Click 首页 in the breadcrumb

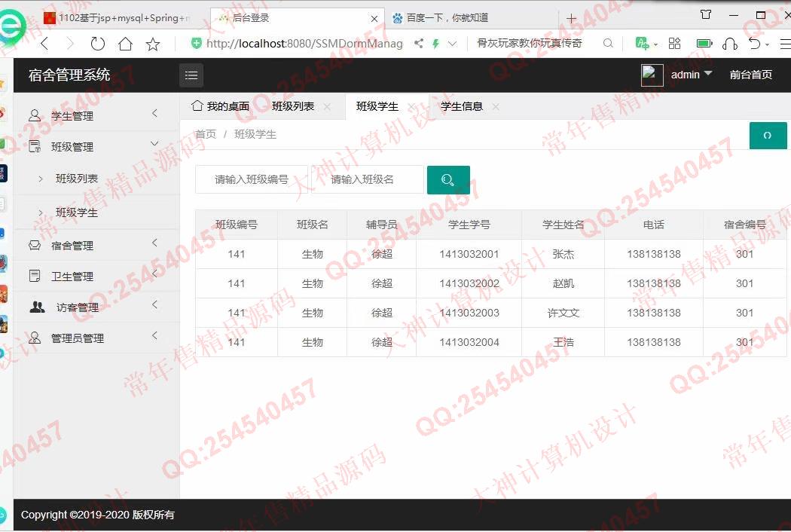pyautogui.click(x=206, y=134)
